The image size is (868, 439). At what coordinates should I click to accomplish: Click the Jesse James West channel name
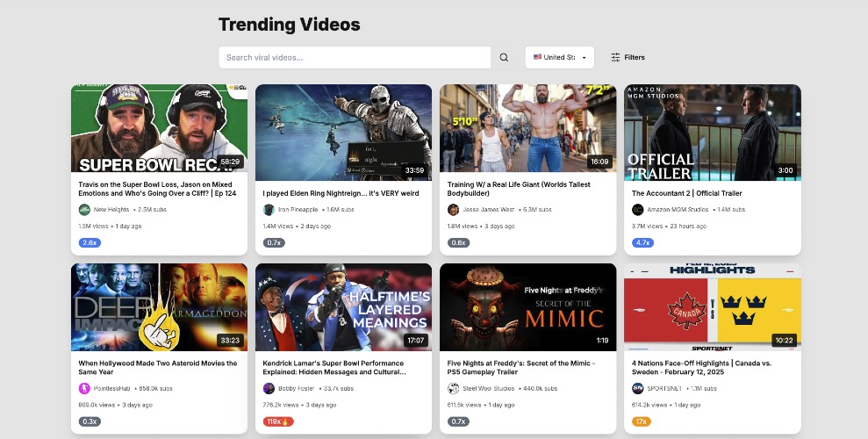pyautogui.click(x=488, y=209)
